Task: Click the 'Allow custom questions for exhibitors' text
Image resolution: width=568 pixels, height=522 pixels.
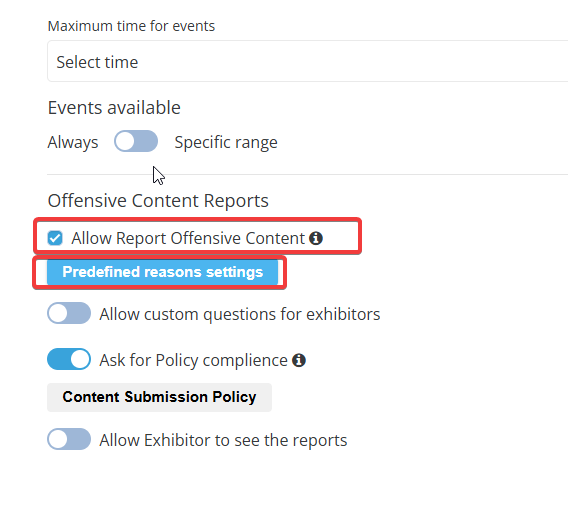Action: [240, 314]
